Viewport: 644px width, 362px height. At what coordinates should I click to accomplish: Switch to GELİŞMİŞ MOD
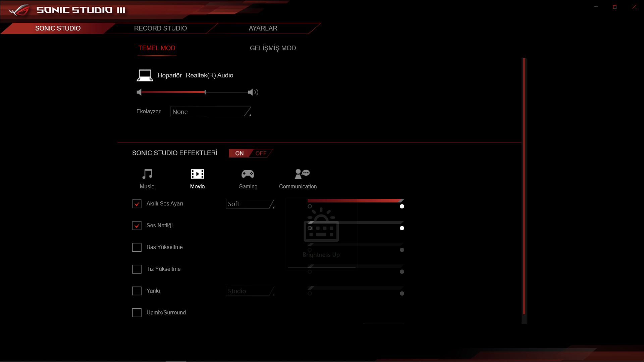point(273,48)
